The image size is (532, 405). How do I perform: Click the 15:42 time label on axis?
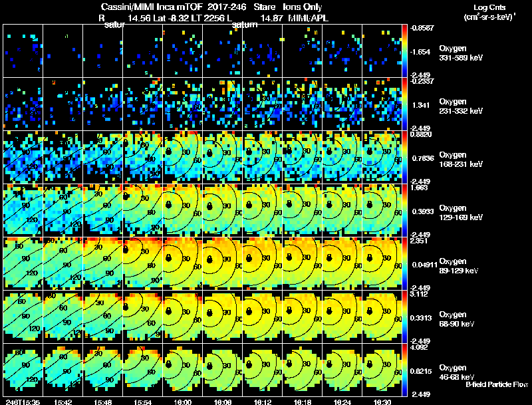(63, 402)
